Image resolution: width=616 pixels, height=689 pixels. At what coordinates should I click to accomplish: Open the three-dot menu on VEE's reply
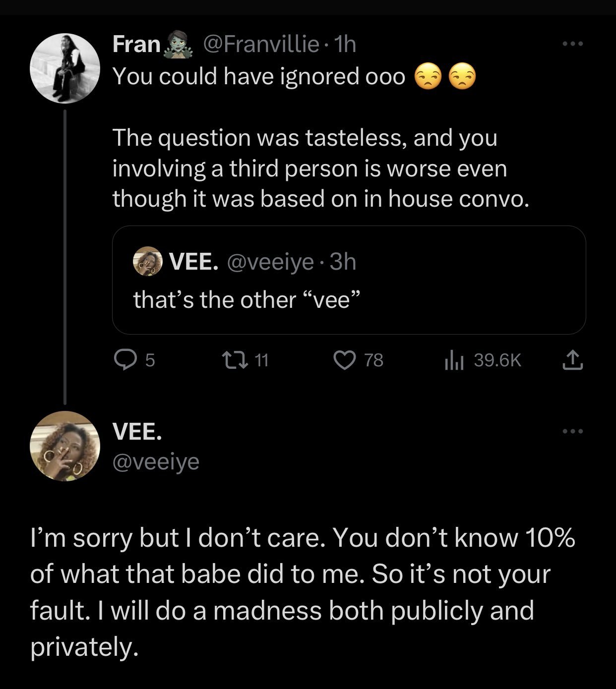(574, 432)
